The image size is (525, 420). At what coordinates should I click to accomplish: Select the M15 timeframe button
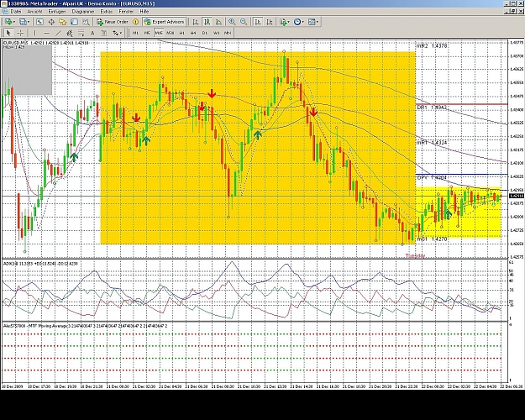(x=159, y=33)
